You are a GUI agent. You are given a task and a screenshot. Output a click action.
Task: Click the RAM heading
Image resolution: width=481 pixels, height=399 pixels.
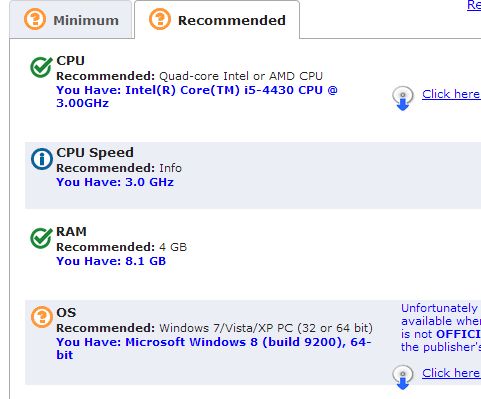click(x=71, y=231)
